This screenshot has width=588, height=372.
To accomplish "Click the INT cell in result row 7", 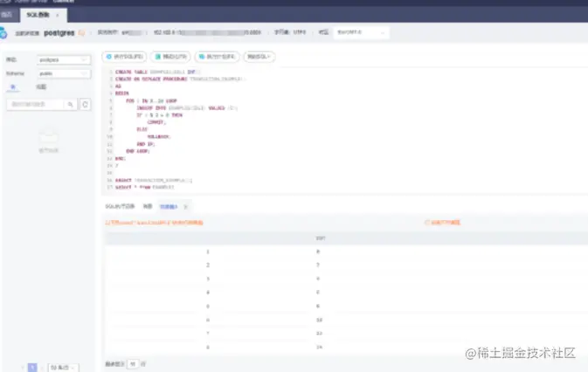I will 319,334.
